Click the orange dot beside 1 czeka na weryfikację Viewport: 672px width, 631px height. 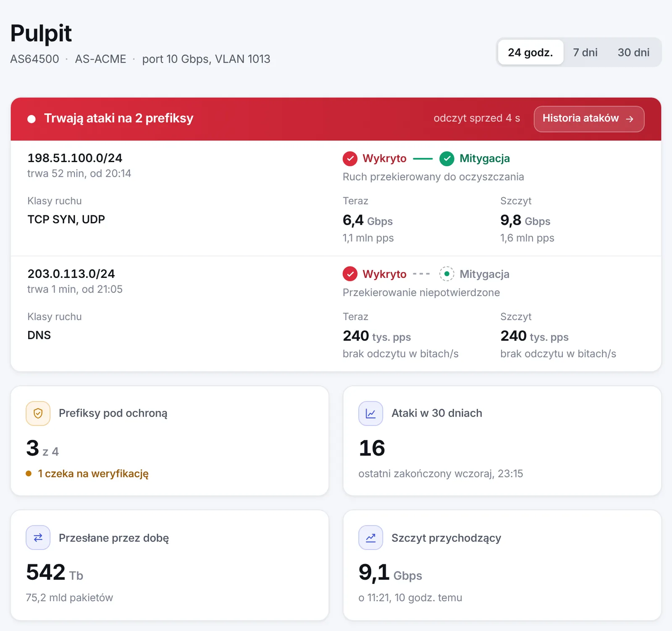pyautogui.click(x=29, y=474)
